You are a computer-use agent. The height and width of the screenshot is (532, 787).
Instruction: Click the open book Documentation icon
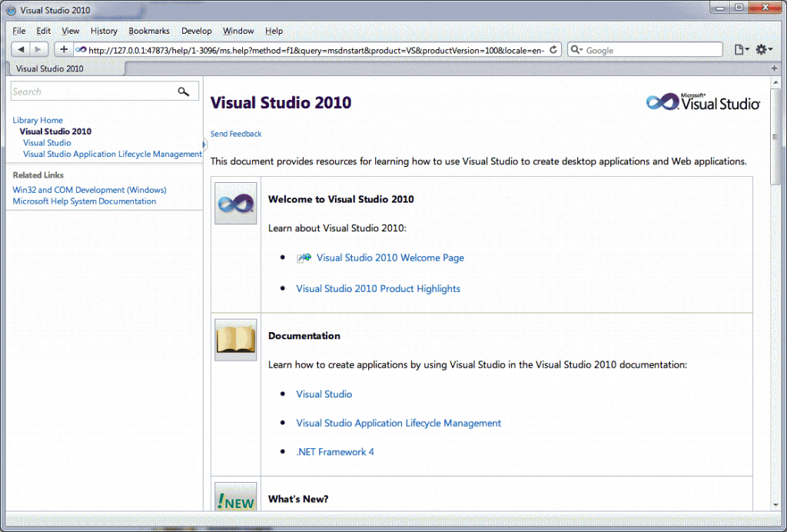point(235,340)
